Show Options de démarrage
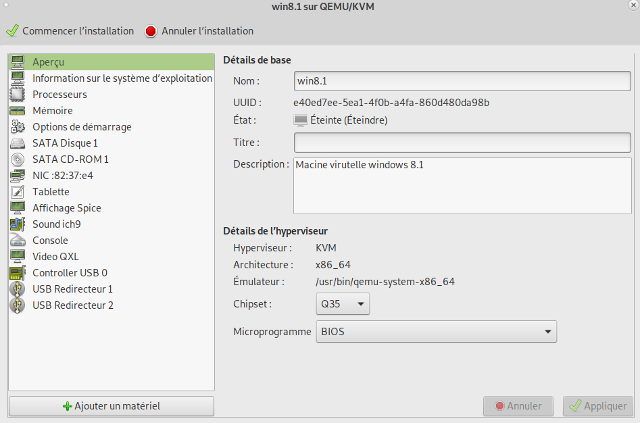 click(111, 127)
